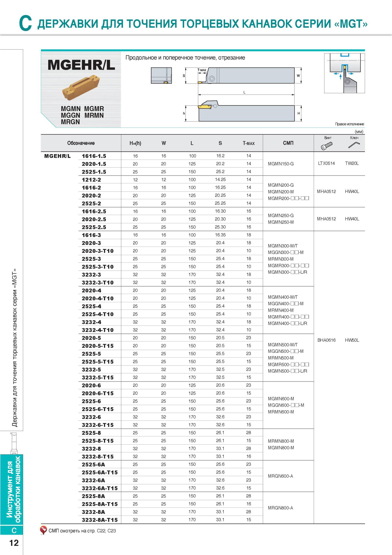Click the 'СМП' column header
Viewport: 392px width, 555px height.
[288, 143]
